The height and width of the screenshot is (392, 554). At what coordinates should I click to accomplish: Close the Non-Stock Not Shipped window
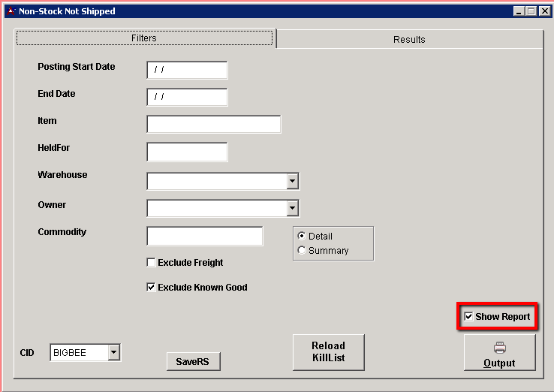[x=543, y=11]
